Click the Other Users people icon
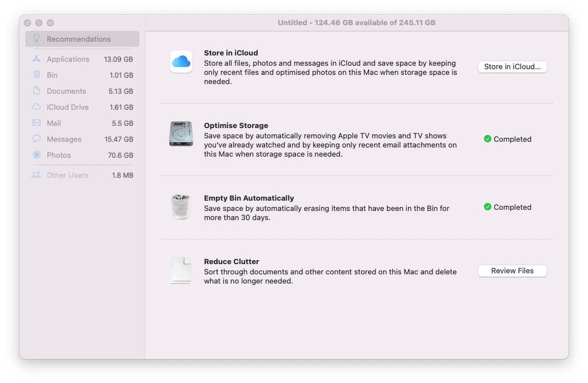This screenshot has height=383, width=588. click(37, 175)
